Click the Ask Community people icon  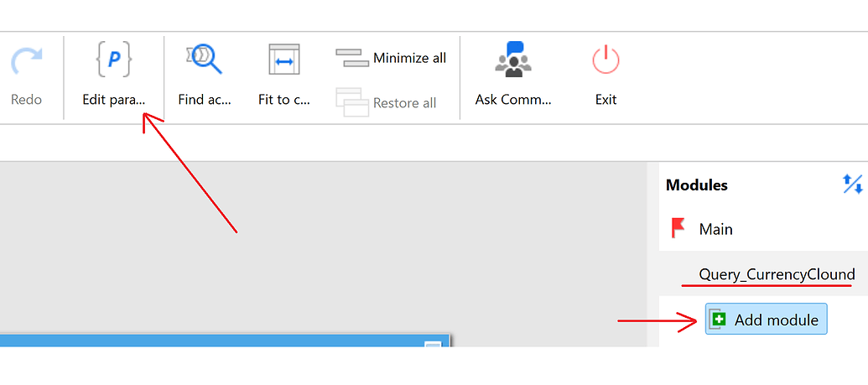(512, 58)
